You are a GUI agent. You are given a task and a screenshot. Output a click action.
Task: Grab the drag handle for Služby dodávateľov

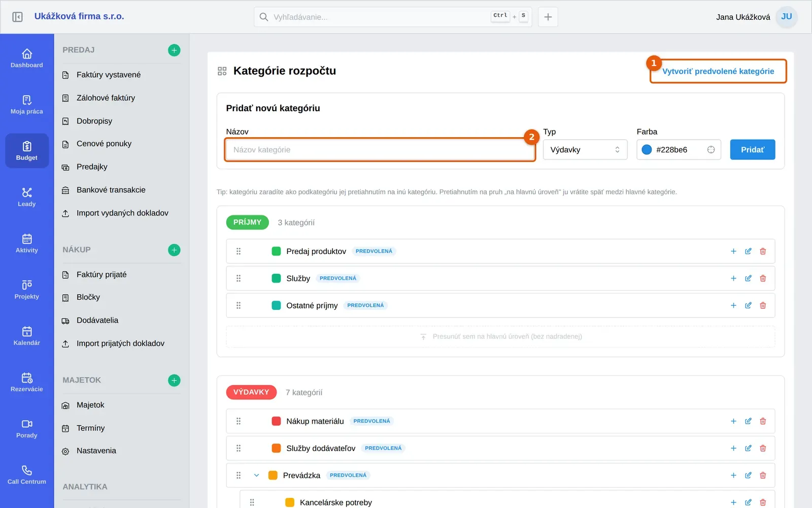tap(239, 448)
